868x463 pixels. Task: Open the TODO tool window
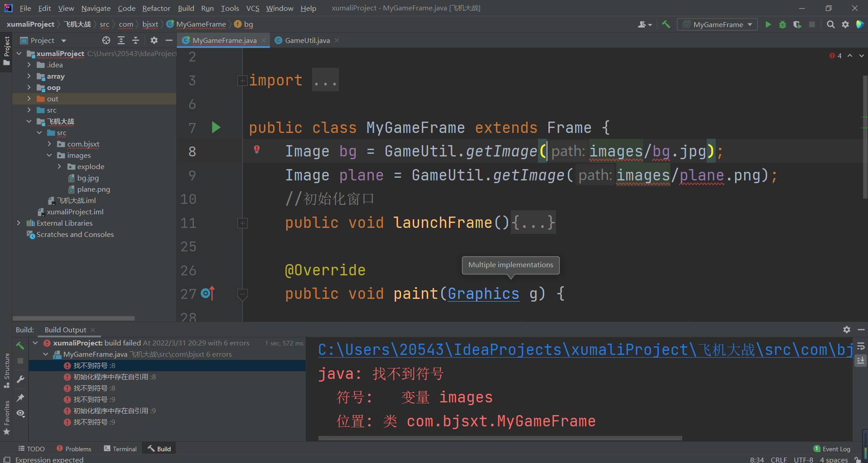click(x=31, y=449)
